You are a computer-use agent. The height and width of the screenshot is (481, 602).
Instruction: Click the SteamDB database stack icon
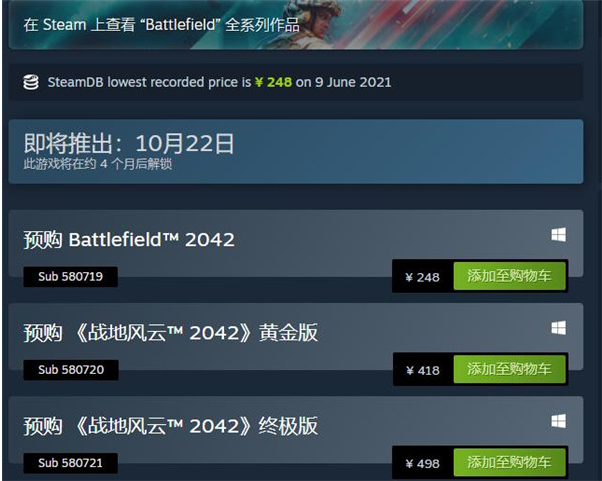click(x=31, y=82)
